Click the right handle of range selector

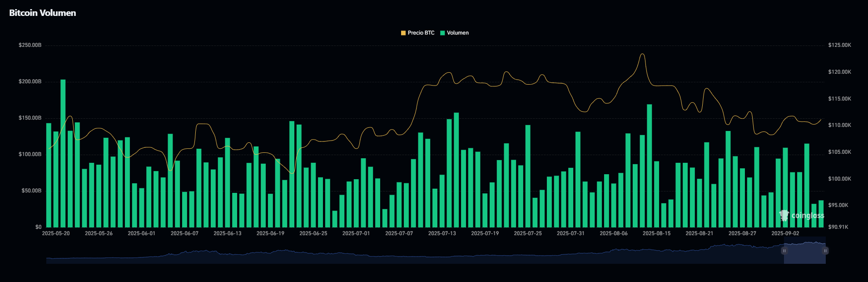pyautogui.click(x=825, y=251)
